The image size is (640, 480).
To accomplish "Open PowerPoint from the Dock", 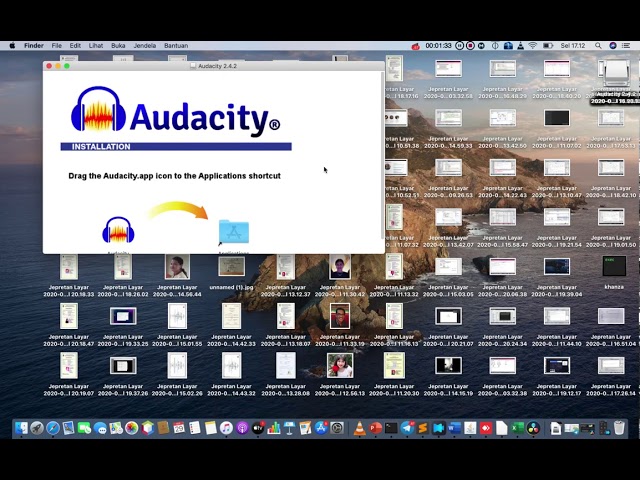I will [x=376, y=428].
